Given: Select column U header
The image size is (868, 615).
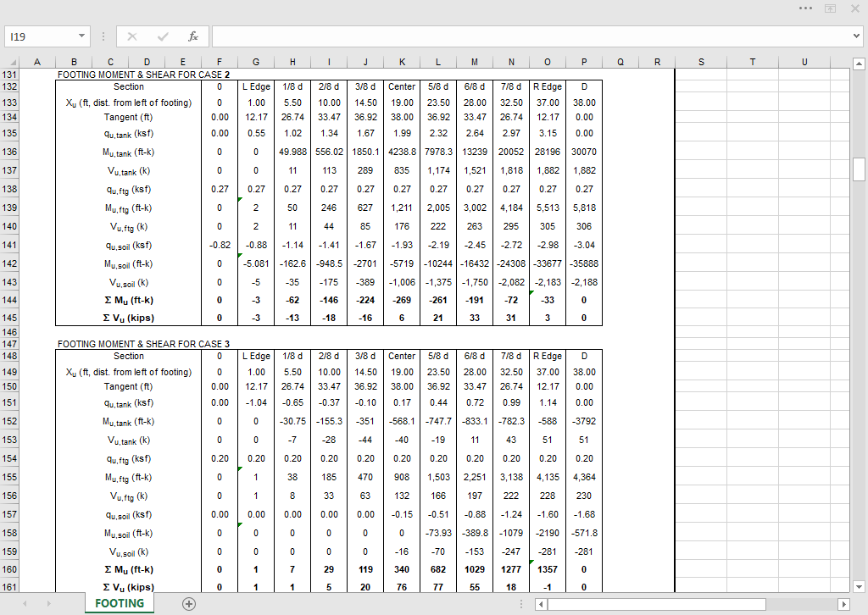Looking at the screenshot, I should point(804,62).
